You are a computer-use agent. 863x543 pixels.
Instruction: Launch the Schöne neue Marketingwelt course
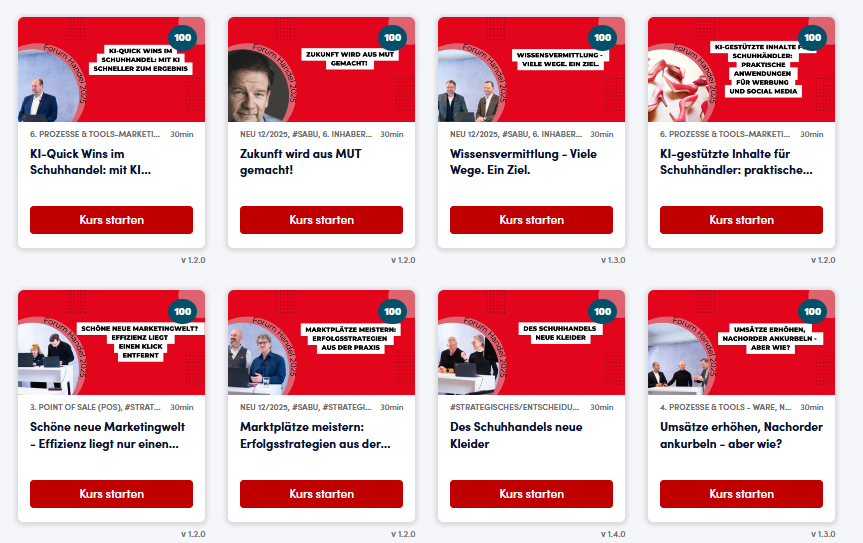click(x=111, y=494)
